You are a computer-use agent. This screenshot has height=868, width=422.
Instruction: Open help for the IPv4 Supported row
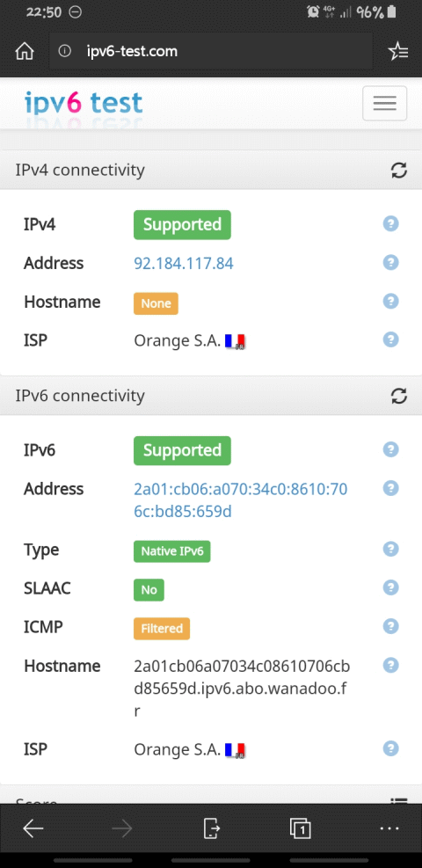(x=390, y=224)
